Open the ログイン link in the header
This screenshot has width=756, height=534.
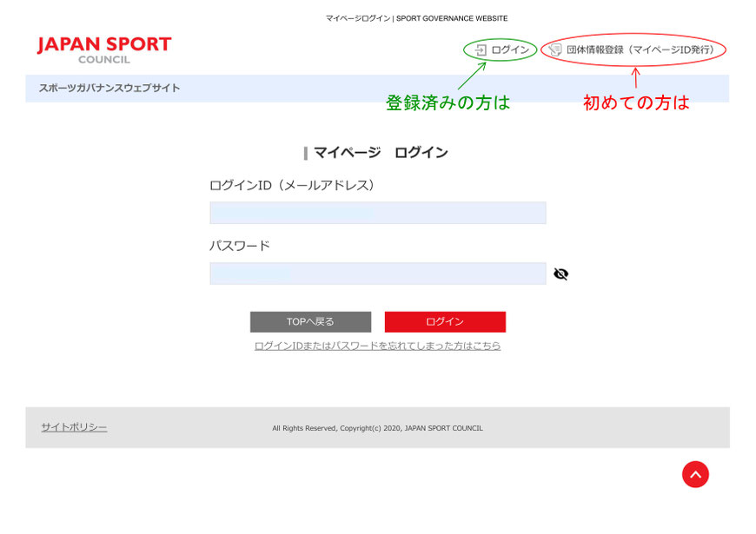[510, 49]
